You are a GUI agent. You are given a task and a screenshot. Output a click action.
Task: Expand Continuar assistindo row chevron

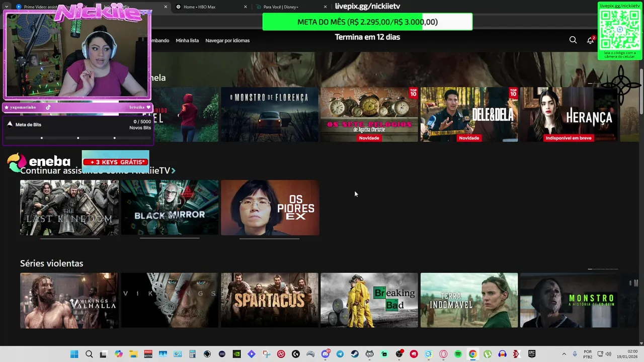coord(173,170)
